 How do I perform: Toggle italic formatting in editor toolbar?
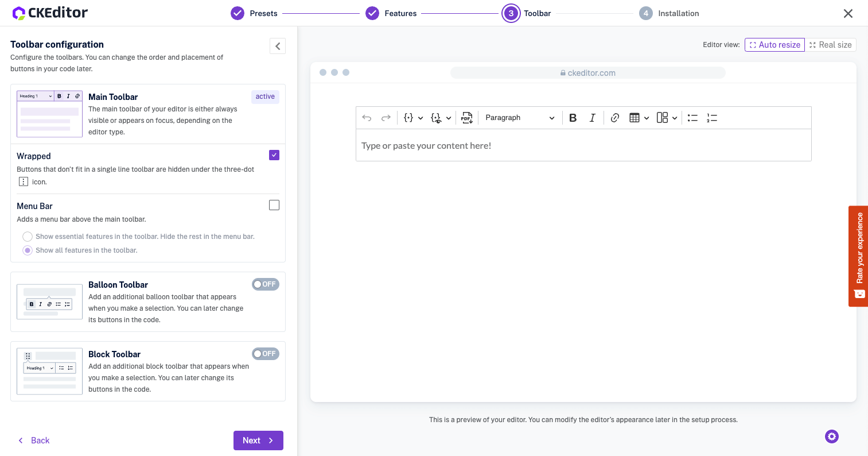tap(592, 118)
